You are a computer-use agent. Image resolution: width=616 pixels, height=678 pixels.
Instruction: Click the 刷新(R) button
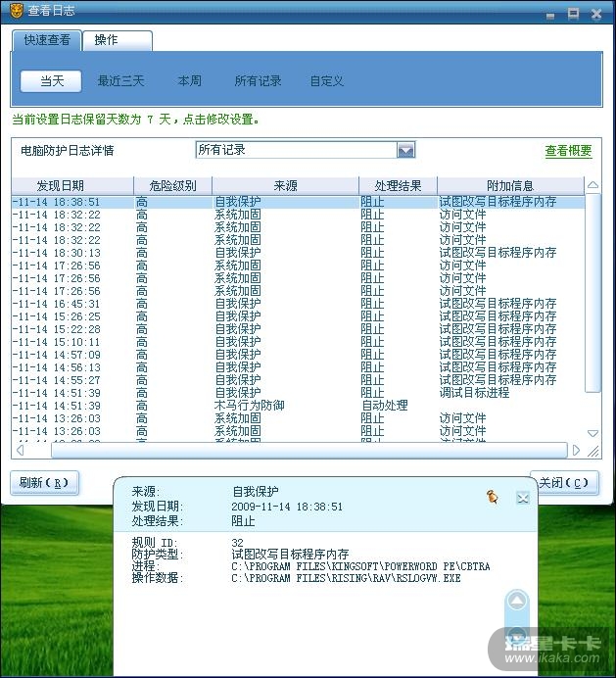coord(44,483)
